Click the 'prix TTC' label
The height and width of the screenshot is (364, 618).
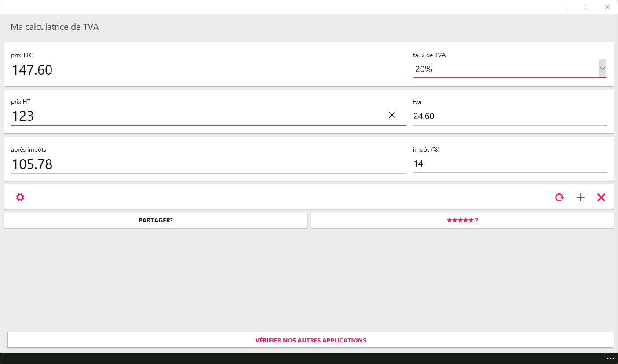tap(22, 55)
